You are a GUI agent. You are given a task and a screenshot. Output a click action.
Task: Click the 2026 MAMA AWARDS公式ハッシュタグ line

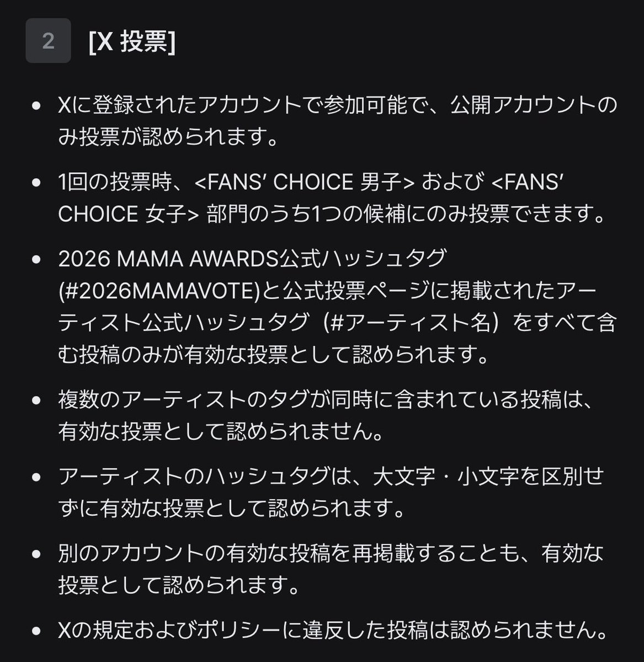252,259
